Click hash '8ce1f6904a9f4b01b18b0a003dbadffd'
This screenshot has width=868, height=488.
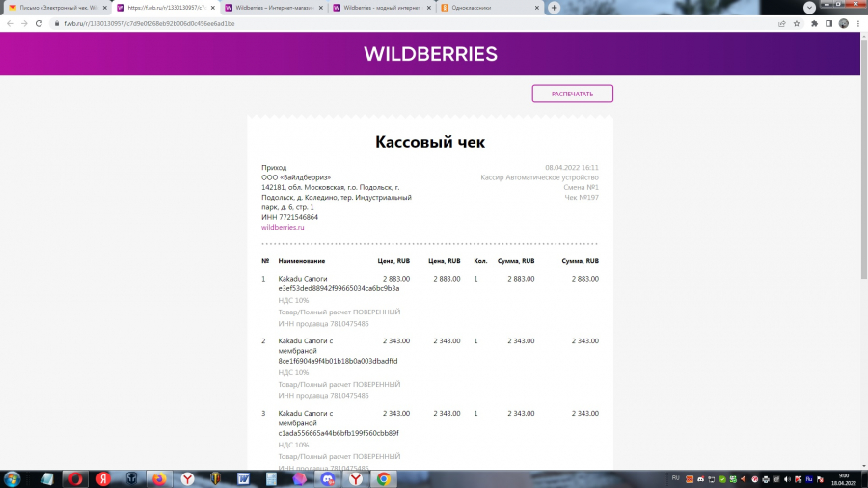[x=338, y=361]
